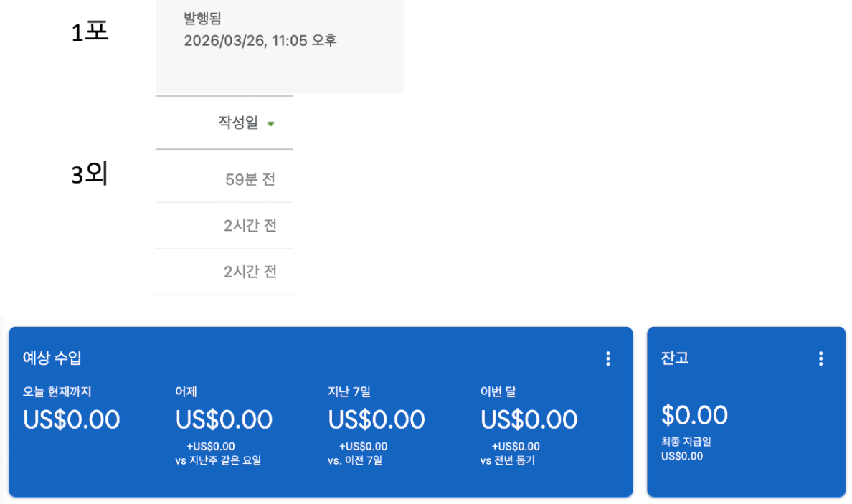
Task: Click the 작성일 column header text
Action: pos(237,123)
